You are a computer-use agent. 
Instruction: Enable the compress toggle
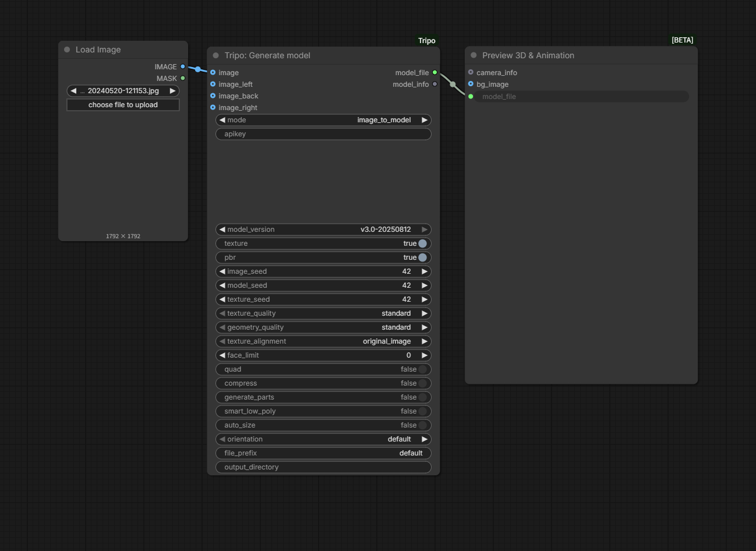(x=423, y=383)
